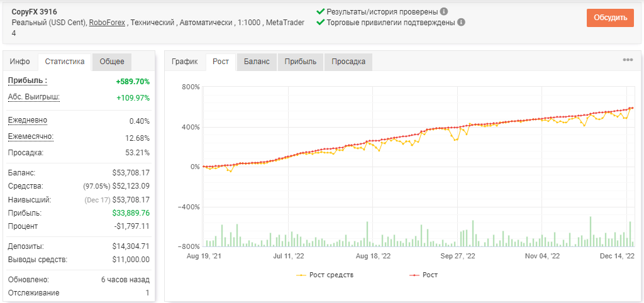Click the Прибыль : label

point(28,81)
